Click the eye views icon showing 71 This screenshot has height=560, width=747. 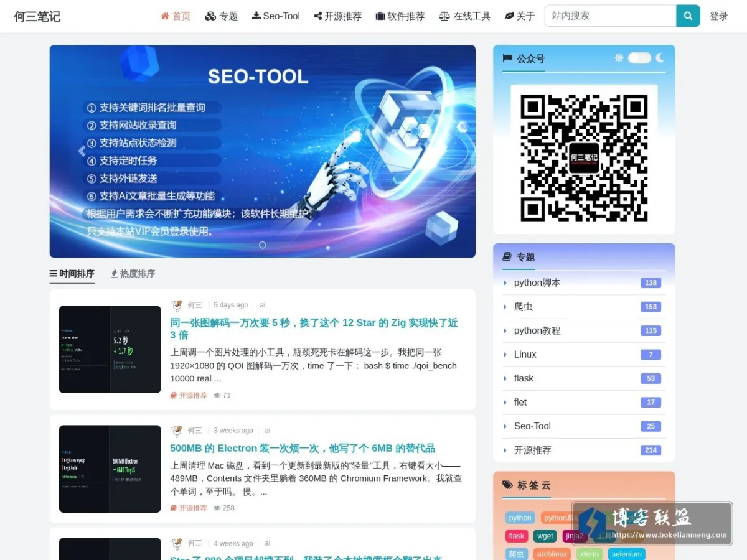217,395
